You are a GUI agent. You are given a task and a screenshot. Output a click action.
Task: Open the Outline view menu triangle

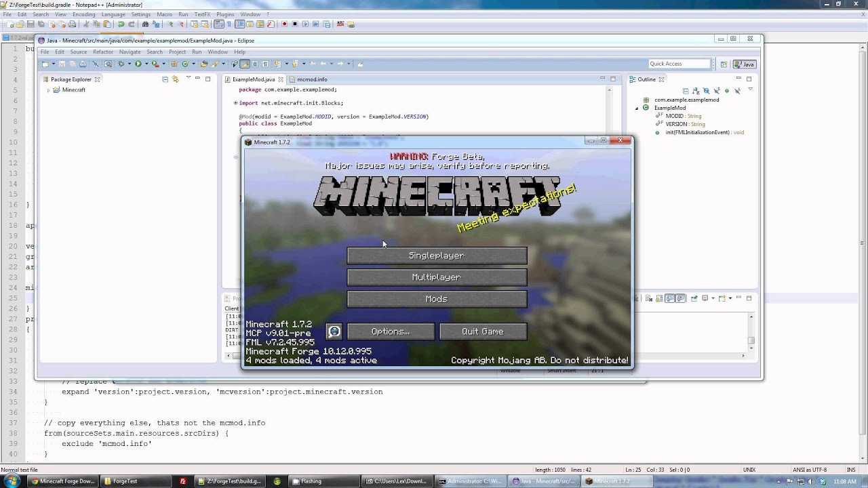point(750,89)
